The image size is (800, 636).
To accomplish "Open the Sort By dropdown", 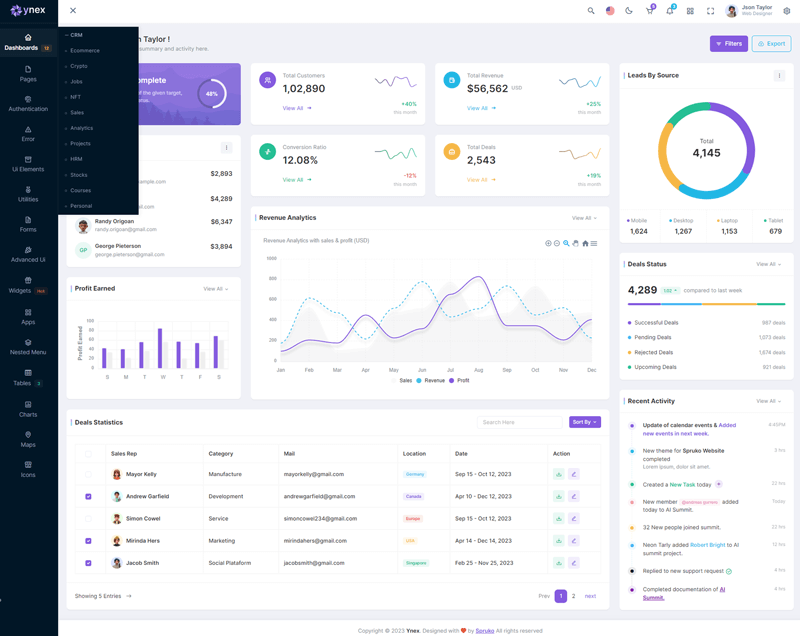I will (x=585, y=422).
